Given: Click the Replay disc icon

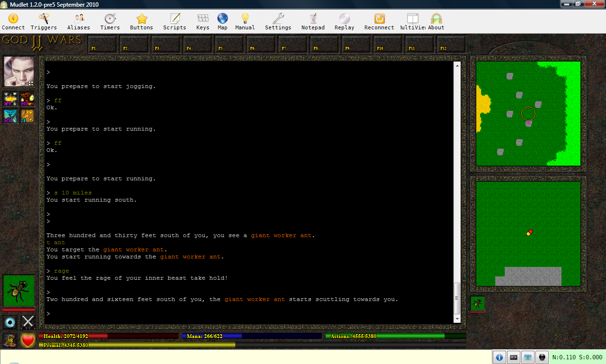Looking at the screenshot, I should [x=344, y=22].
